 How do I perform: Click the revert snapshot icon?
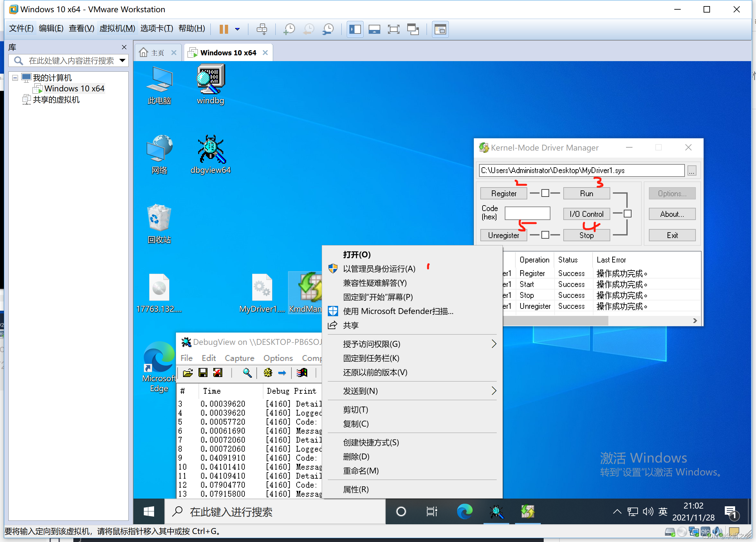(309, 29)
